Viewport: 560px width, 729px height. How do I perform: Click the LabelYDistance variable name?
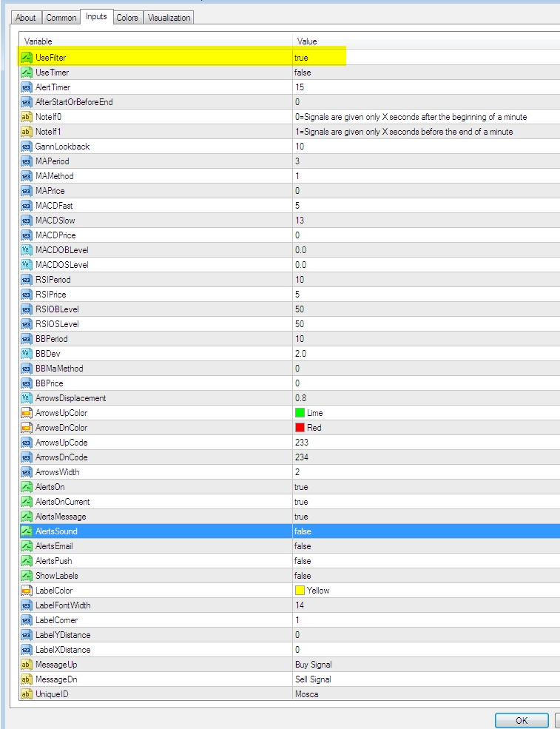[x=63, y=635]
